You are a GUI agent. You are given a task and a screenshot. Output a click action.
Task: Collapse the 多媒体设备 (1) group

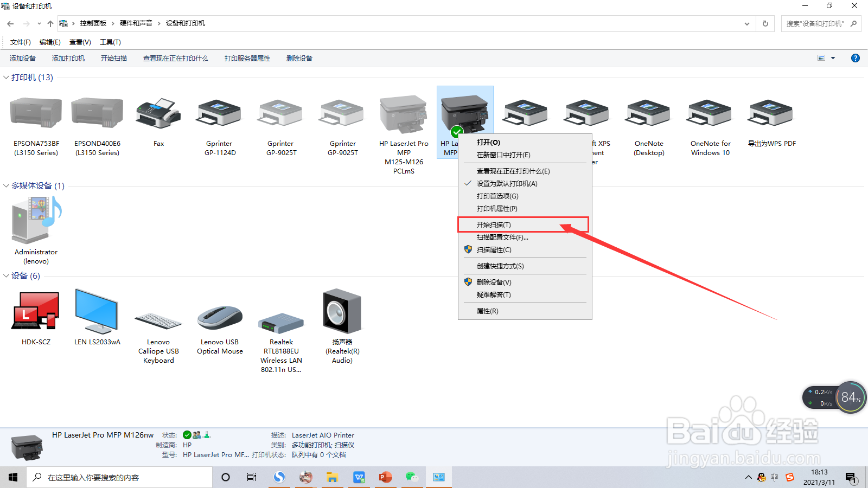6,186
